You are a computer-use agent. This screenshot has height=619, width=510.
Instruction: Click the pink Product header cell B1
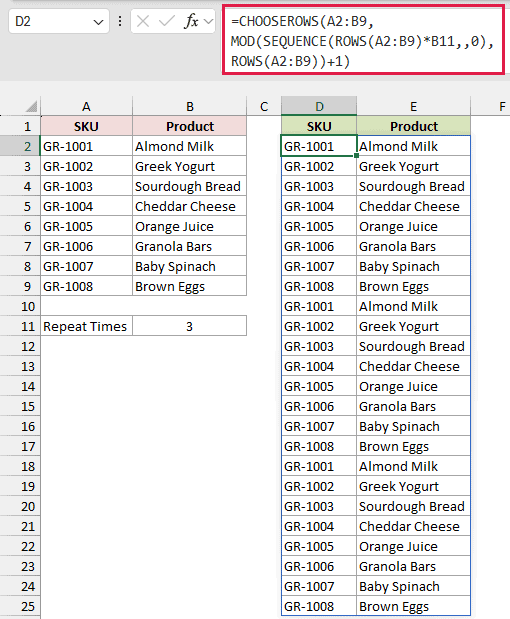190,126
